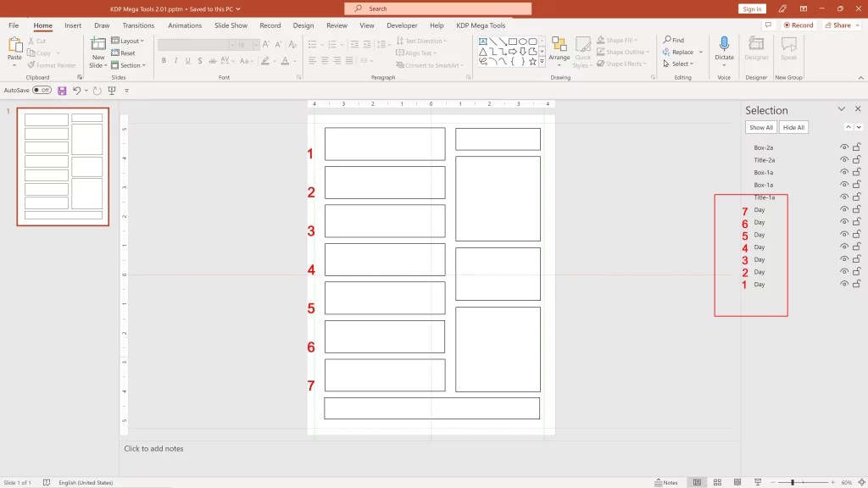Open the Animations ribbon tab
This screenshot has height=488, width=868.
pyautogui.click(x=186, y=25)
